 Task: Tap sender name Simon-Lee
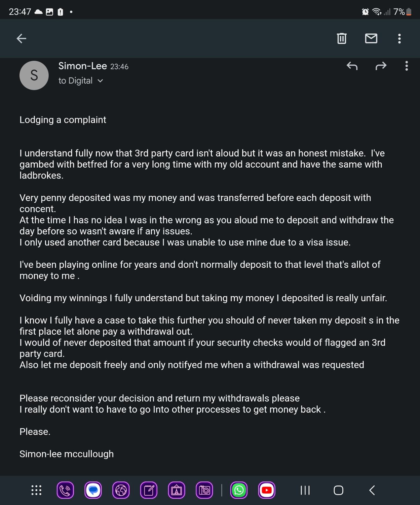pyautogui.click(x=82, y=66)
